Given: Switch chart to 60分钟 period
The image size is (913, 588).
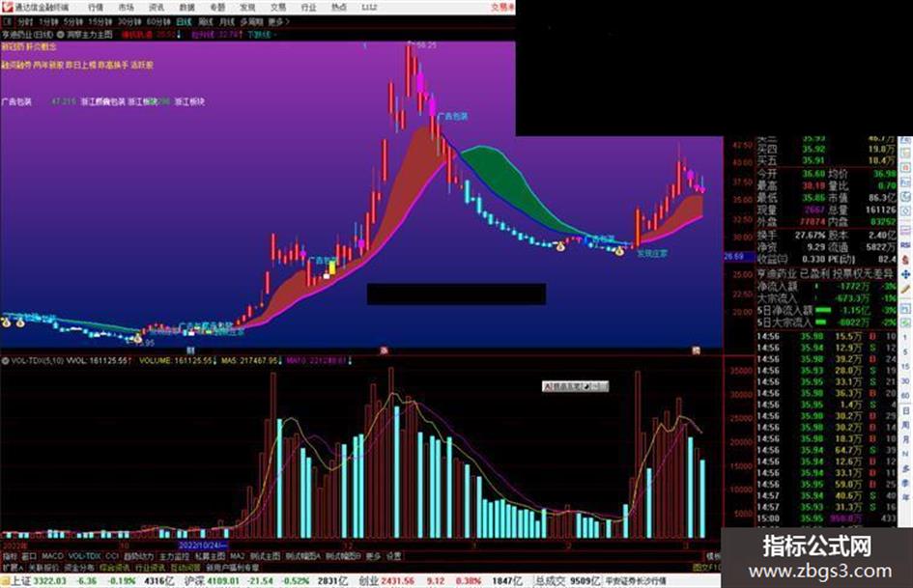Looking at the screenshot, I should [x=158, y=21].
